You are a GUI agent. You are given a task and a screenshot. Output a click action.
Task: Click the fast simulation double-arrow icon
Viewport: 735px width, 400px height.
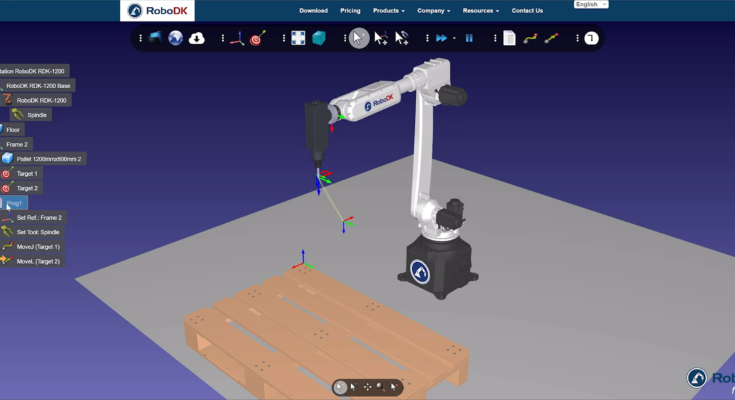click(442, 38)
